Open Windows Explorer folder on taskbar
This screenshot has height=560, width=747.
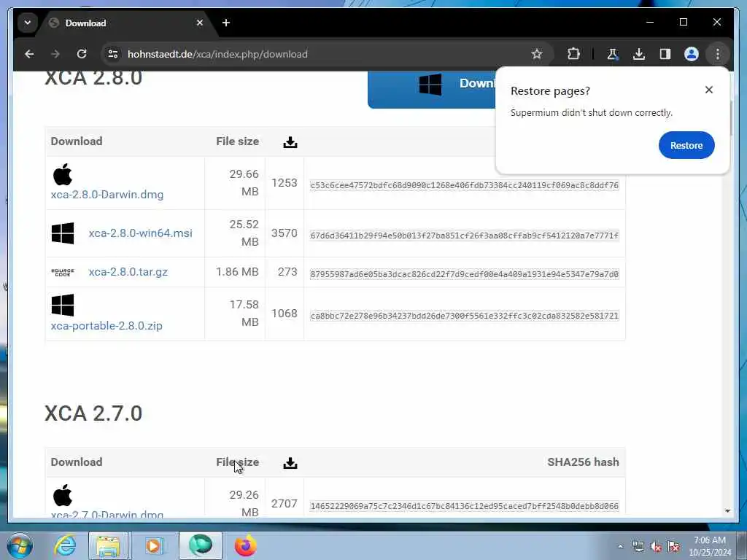tap(109, 545)
